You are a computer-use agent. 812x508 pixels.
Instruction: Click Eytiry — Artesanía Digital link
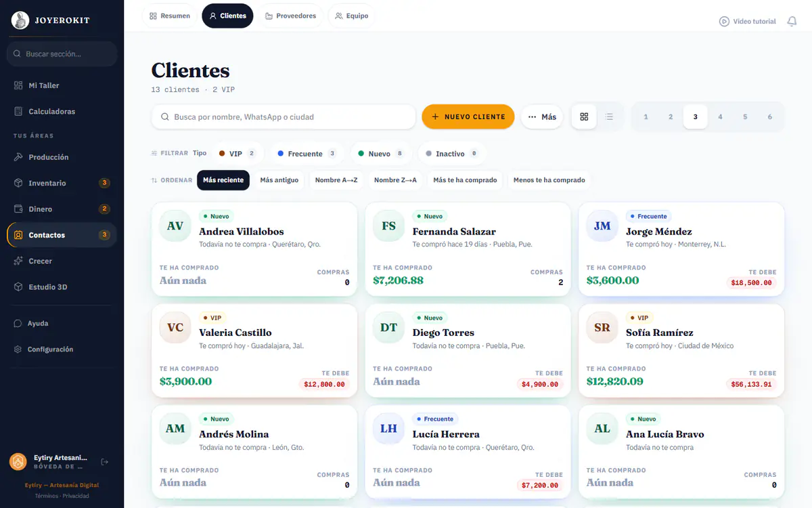pos(62,485)
